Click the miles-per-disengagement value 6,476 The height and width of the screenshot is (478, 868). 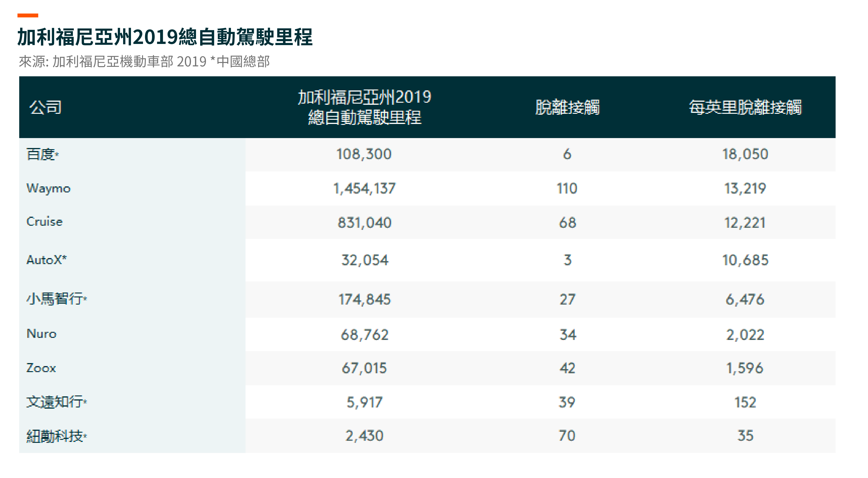click(x=745, y=300)
